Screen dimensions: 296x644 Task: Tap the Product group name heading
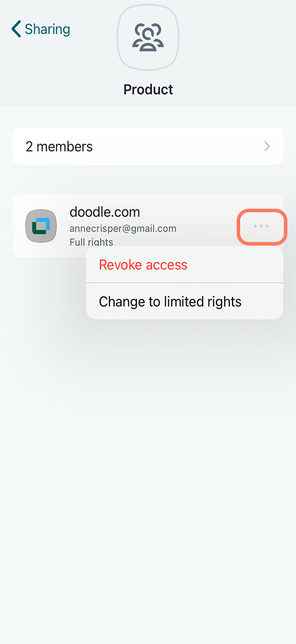click(148, 89)
